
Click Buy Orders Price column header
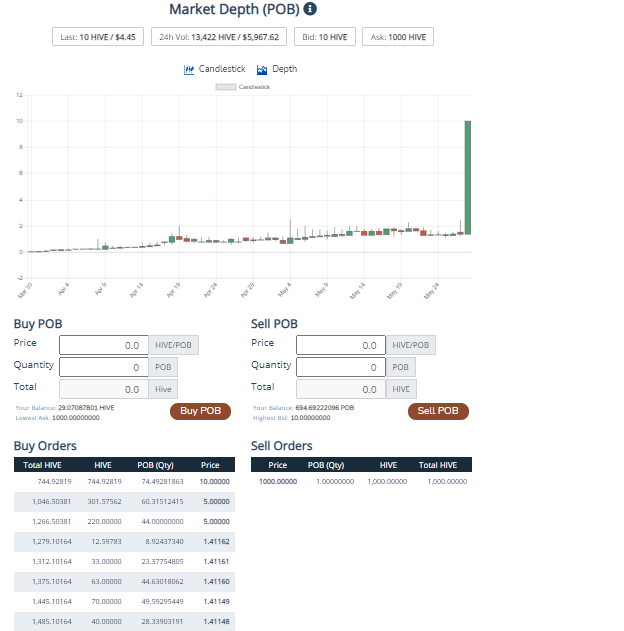(x=210, y=465)
